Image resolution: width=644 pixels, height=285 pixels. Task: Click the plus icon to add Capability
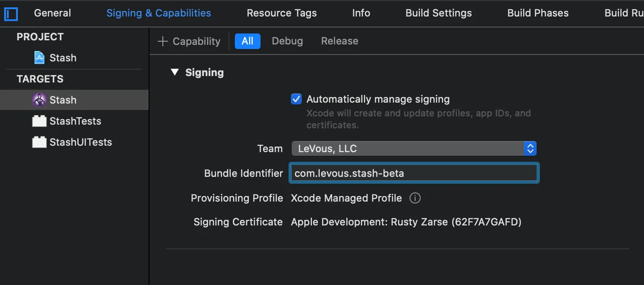[163, 41]
